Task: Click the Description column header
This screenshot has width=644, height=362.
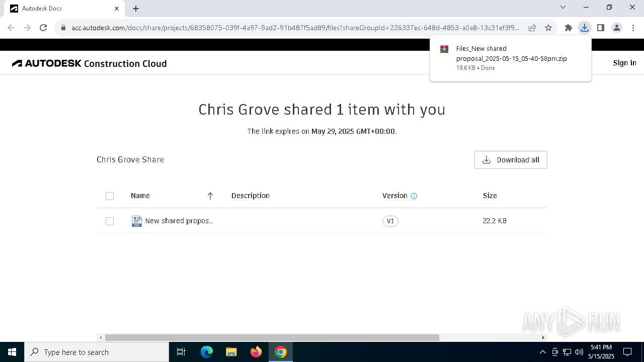Action: (251, 196)
